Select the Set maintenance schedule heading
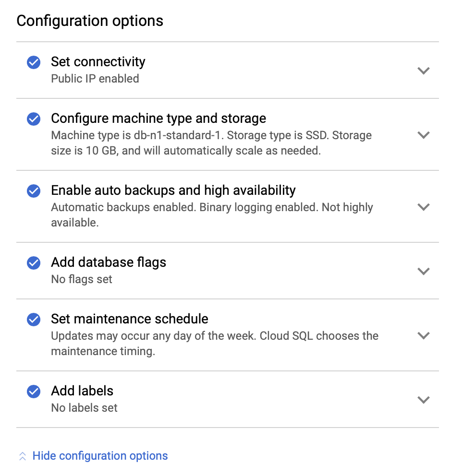463x476 pixels. [130, 319]
